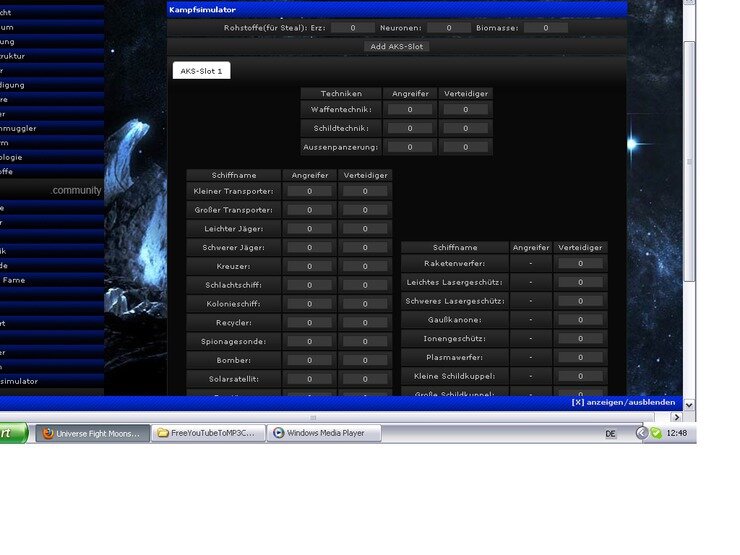Click Raketenwerfer Verteidiger input field

pyautogui.click(x=580, y=263)
